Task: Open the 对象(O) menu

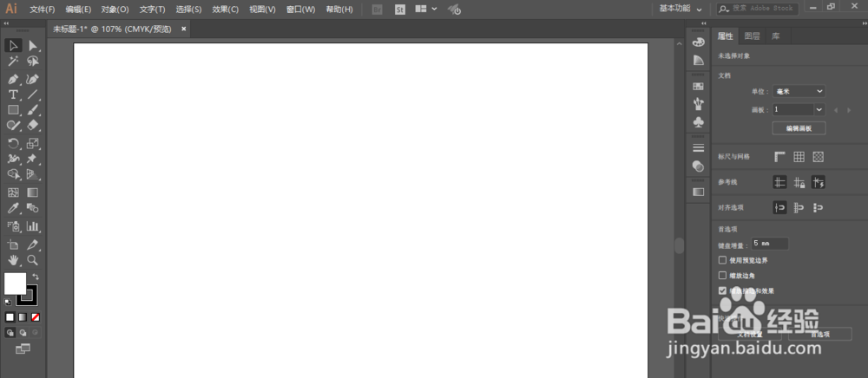Action: (115, 10)
